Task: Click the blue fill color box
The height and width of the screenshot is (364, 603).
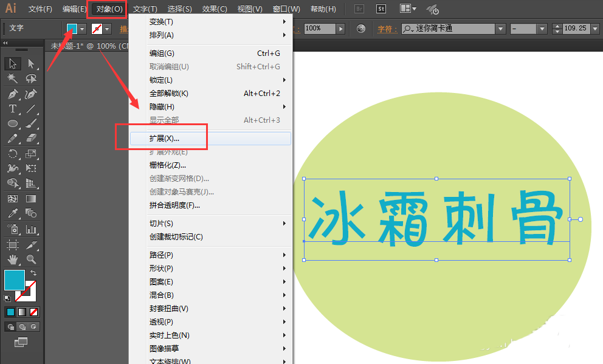Action: [15, 280]
